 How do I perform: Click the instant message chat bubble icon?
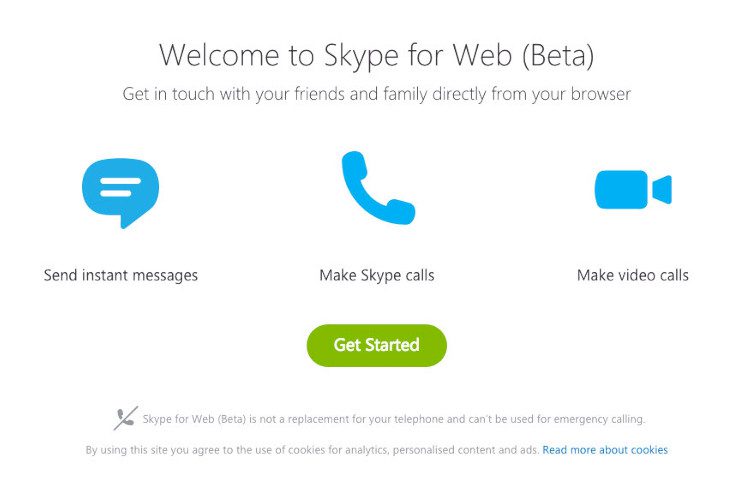coord(120,191)
